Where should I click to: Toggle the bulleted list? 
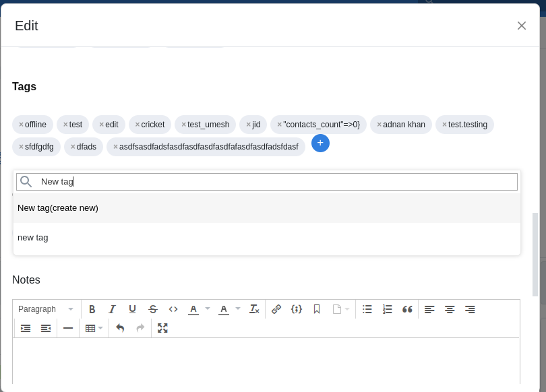coord(367,309)
